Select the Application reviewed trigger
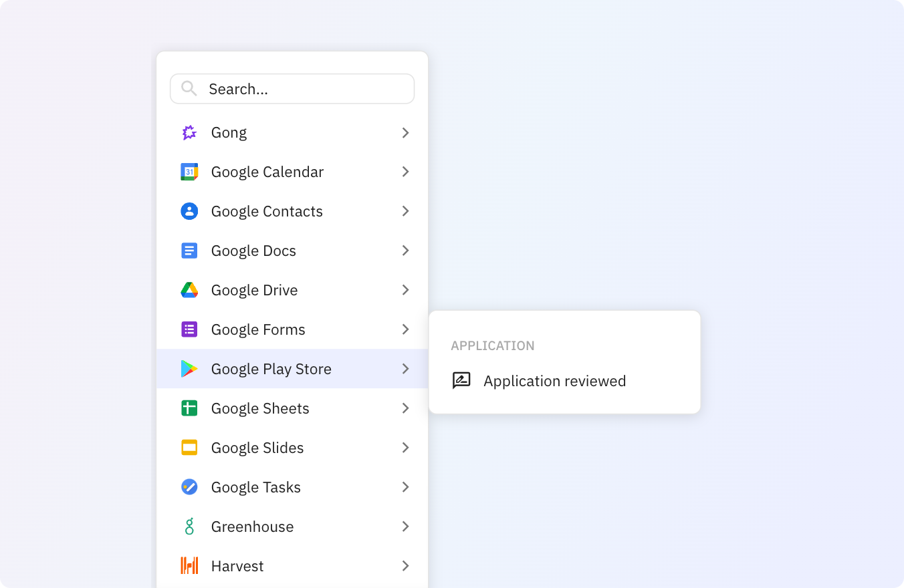The width and height of the screenshot is (904, 588). [564, 381]
